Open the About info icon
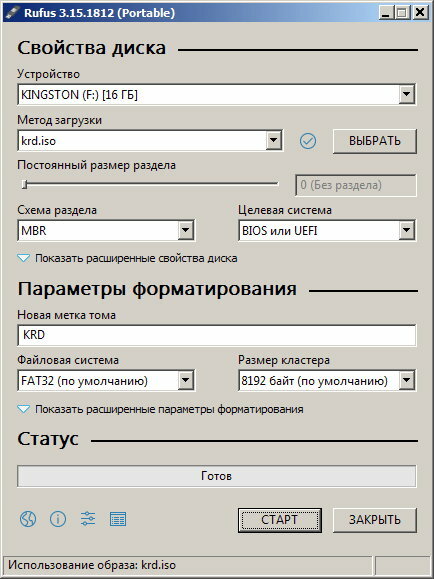 (58, 520)
